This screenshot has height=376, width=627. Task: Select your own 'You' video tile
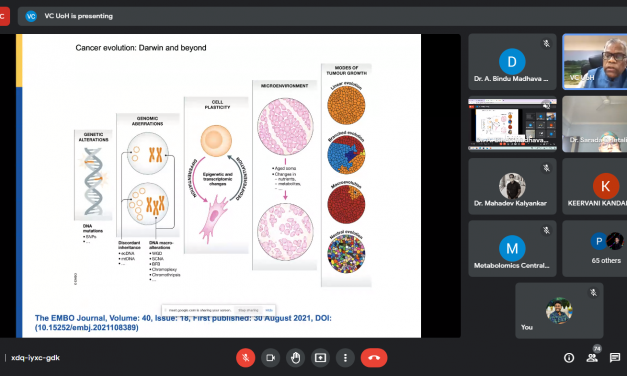pos(559,311)
